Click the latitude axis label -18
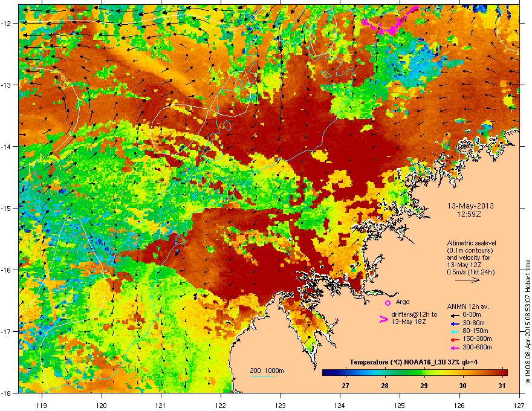Screen dimensions: 532x411 (7, 393)
